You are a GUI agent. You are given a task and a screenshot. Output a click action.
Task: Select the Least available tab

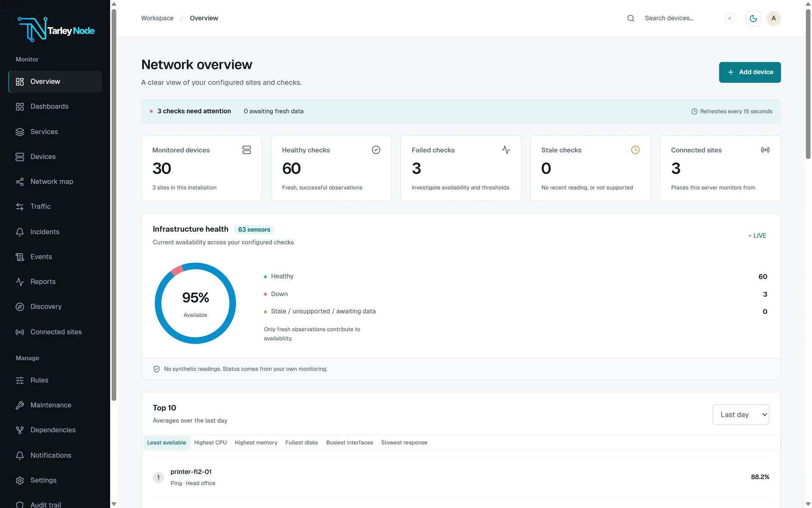(x=166, y=443)
